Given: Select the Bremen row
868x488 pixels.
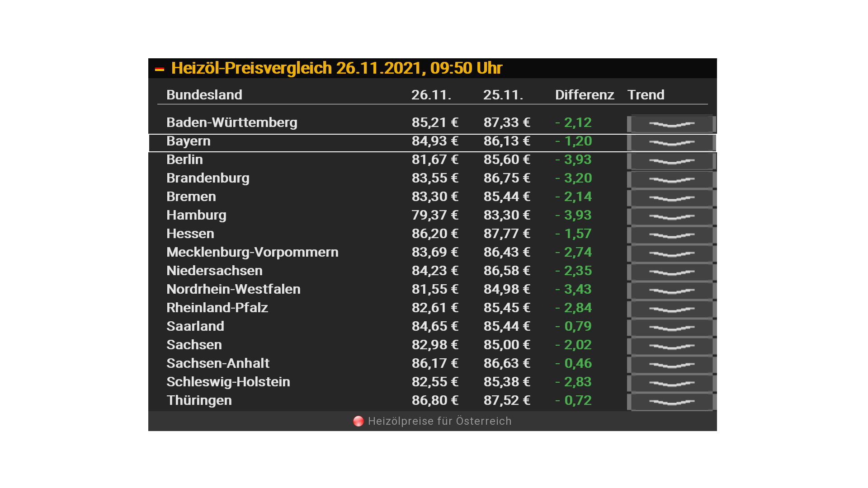Looking at the screenshot, I should coord(191,197).
